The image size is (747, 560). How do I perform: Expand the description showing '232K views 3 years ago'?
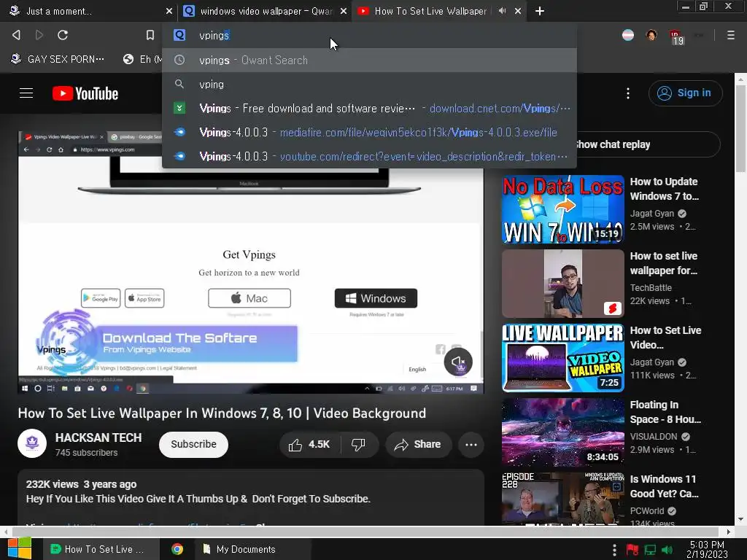click(x=251, y=497)
